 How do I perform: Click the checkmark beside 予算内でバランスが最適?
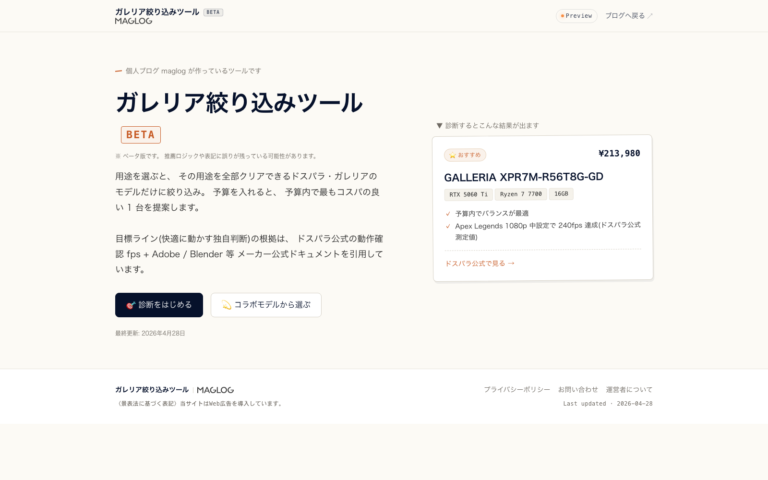(x=448, y=214)
